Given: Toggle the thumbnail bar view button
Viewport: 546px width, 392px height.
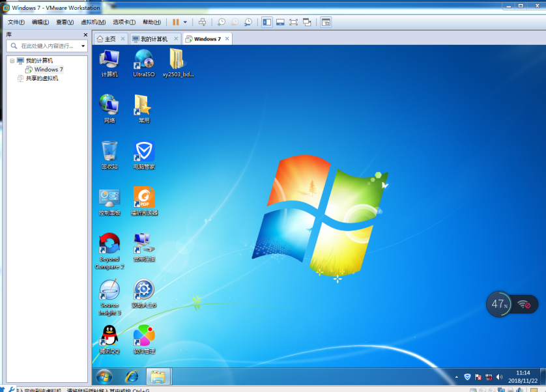Looking at the screenshot, I should [x=280, y=22].
